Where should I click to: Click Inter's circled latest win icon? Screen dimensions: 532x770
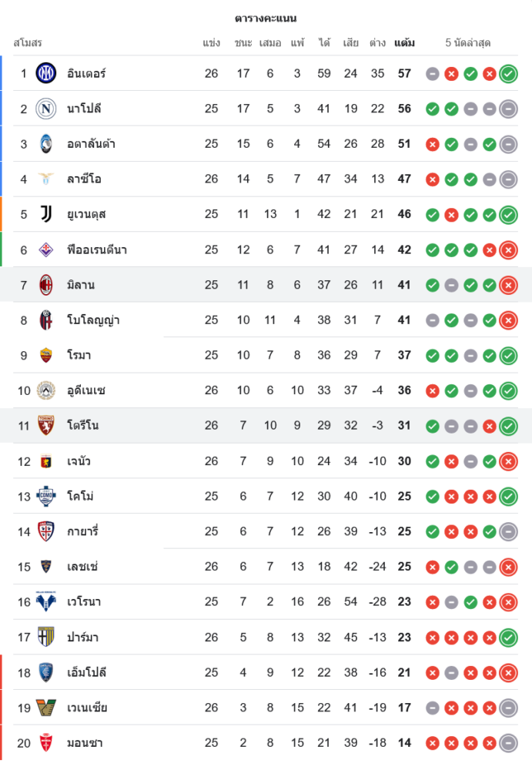coord(508,74)
